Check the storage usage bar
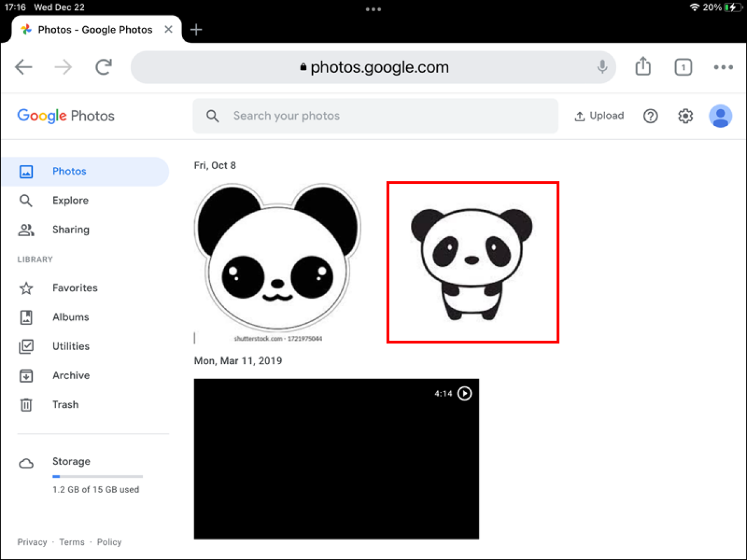This screenshot has height=560, width=747. (97, 476)
